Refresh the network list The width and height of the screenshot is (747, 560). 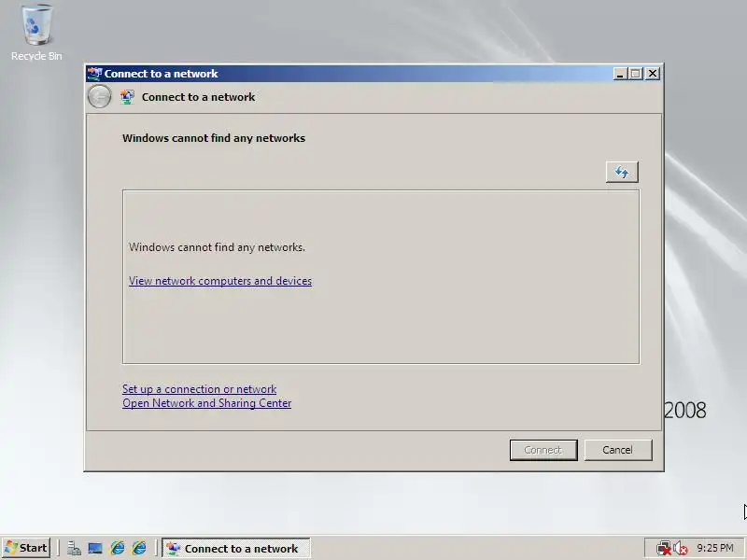click(622, 172)
